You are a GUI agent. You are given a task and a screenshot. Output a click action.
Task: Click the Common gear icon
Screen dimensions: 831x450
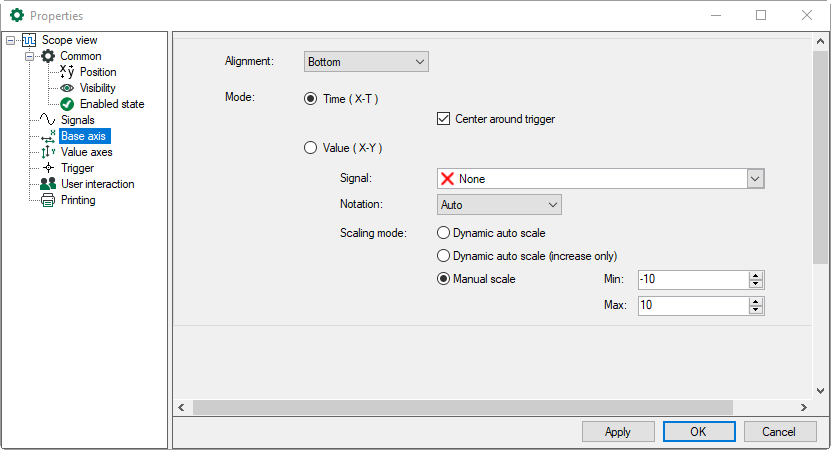pyautogui.click(x=48, y=56)
